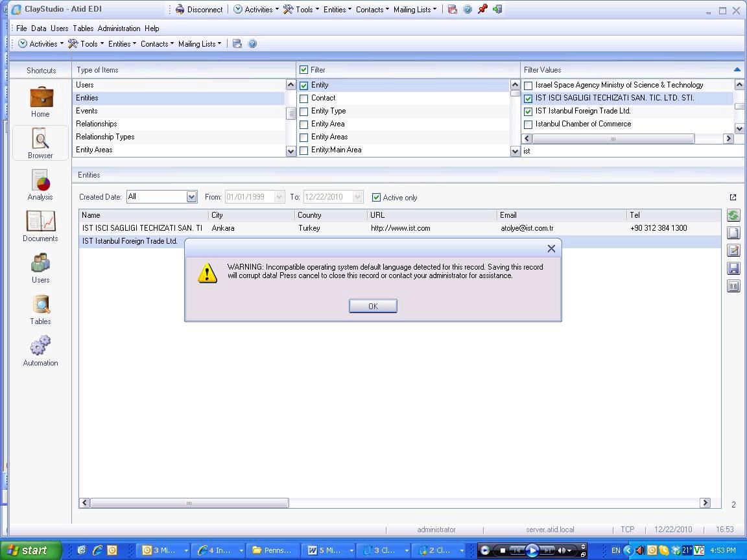Image resolution: width=747 pixels, height=560 pixels.
Task: Uncheck IST ISCI SAGLIGI TECHIZATI filter value
Action: pyautogui.click(x=528, y=99)
